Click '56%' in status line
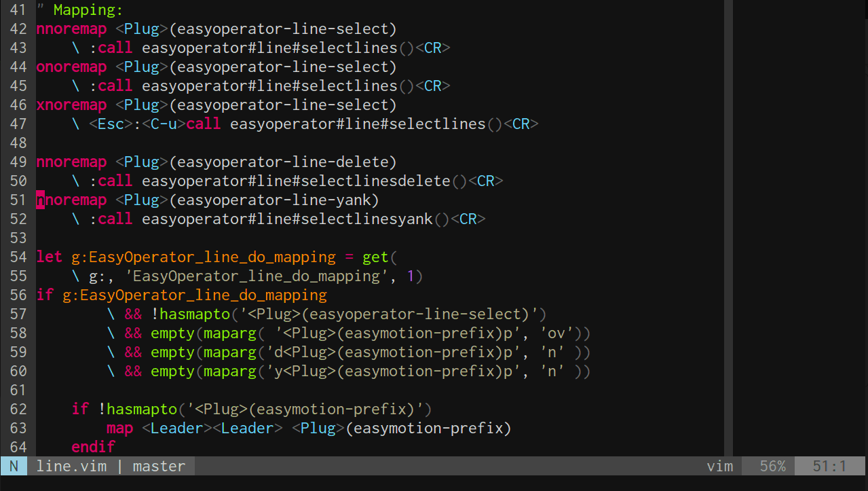The height and width of the screenshot is (491, 868). pyautogui.click(x=772, y=467)
